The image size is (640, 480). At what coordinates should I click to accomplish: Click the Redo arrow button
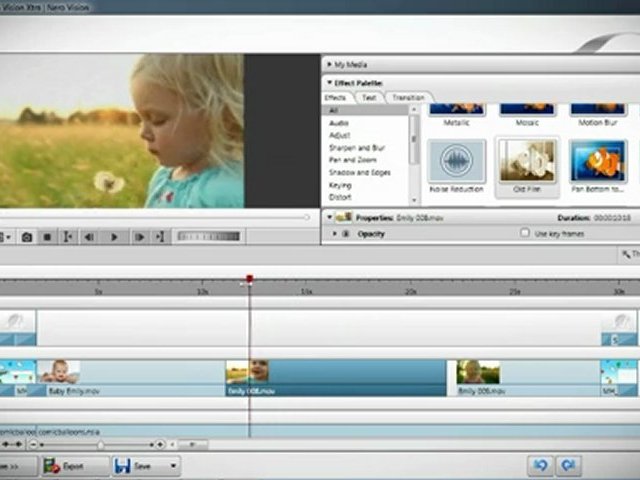coord(569,465)
